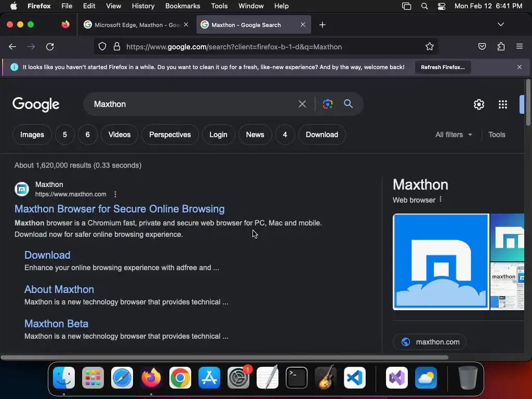Image resolution: width=532 pixels, height=399 pixels.
Task: Launch Google Chrome from the Dock
Action: tap(180, 378)
